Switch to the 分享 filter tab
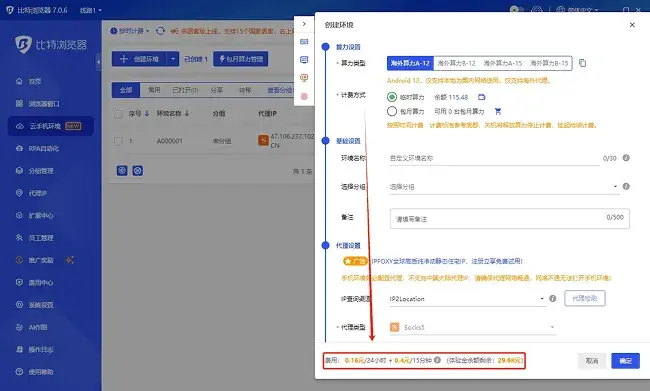This screenshot has height=391, width=650. coord(217,90)
